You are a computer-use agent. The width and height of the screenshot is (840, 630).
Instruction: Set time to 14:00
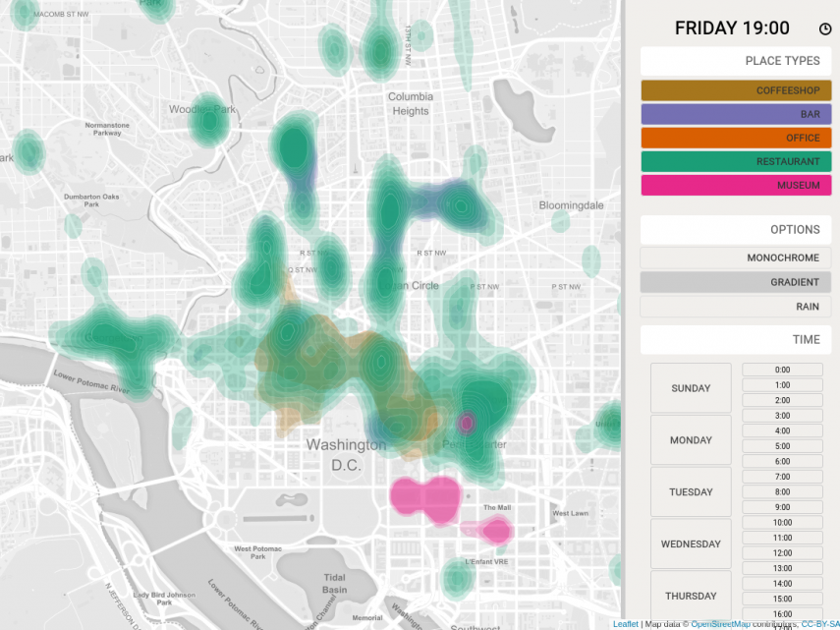(x=782, y=584)
